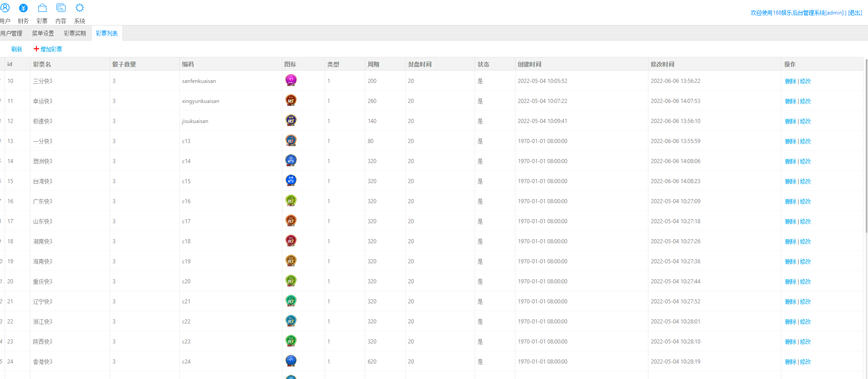This screenshot has height=379, width=868.
Task: Open the 彩票 (Lottery) briefcase icon
Action: coord(42,8)
